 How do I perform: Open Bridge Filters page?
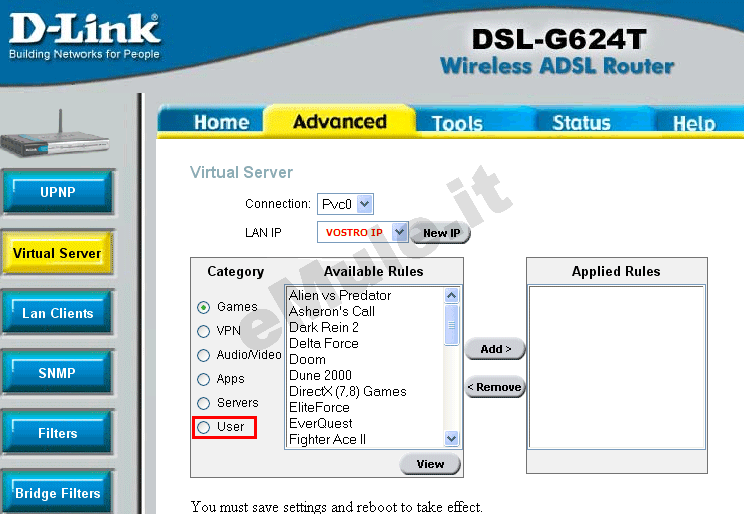58,492
